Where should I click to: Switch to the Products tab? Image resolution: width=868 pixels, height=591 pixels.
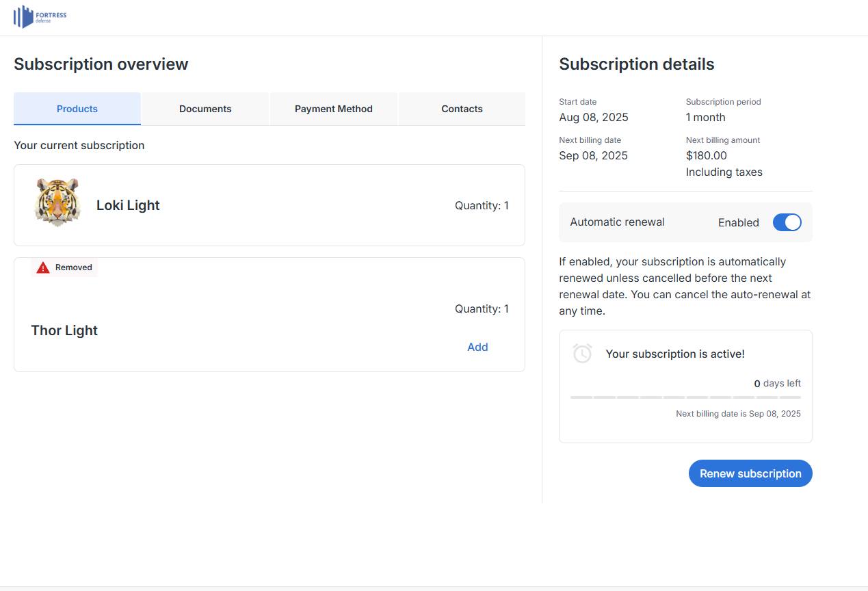click(x=77, y=109)
